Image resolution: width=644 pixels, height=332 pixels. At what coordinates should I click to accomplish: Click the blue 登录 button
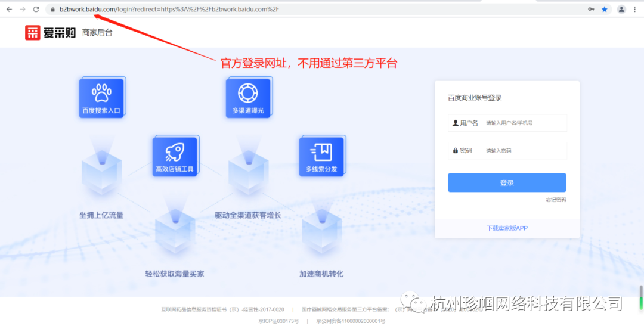coord(507,182)
